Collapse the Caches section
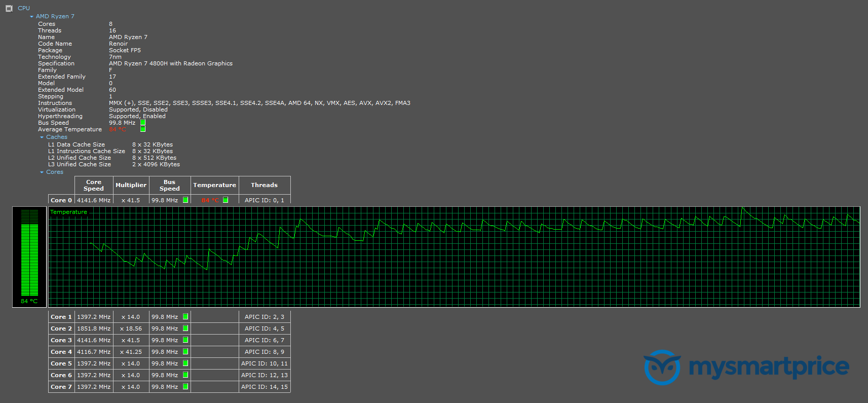The height and width of the screenshot is (403, 868). coord(42,137)
